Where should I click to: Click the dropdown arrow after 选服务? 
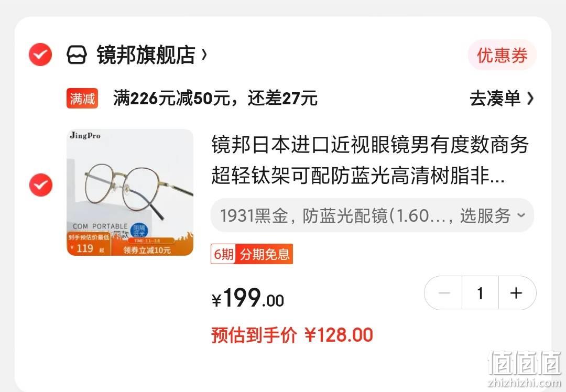click(521, 215)
